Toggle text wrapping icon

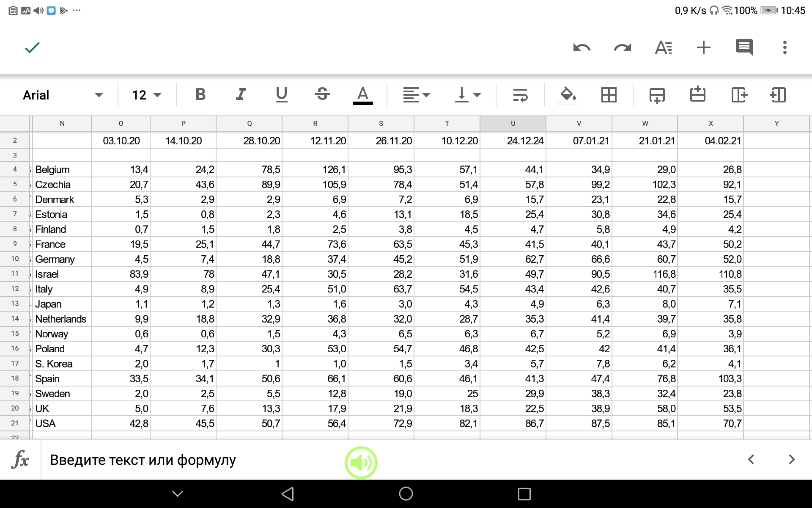point(520,95)
